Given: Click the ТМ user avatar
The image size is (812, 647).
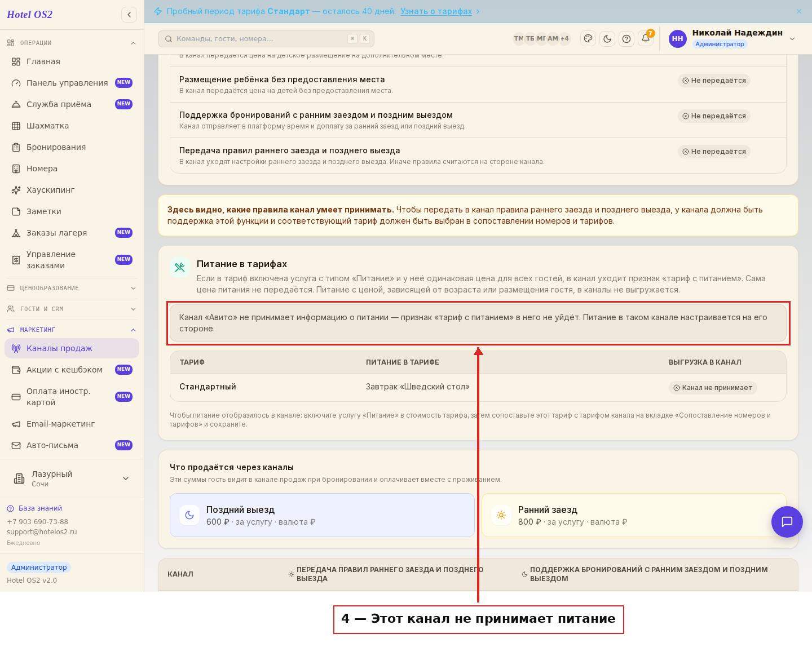Looking at the screenshot, I should (518, 38).
